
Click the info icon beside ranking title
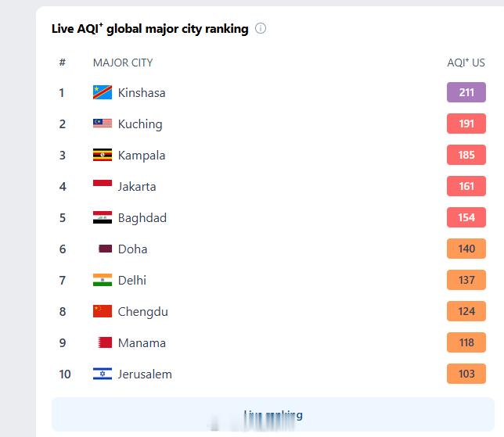click(x=261, y=29)
